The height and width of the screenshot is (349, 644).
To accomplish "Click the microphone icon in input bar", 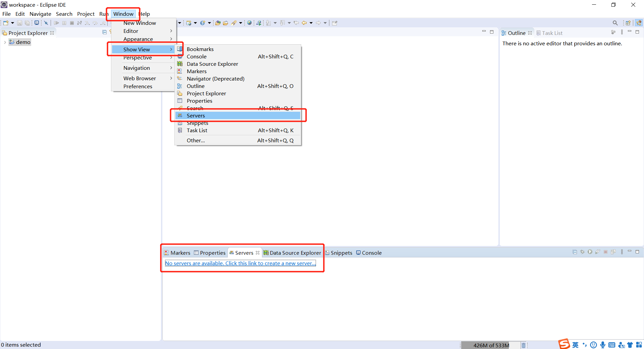I will pos(603,345).
